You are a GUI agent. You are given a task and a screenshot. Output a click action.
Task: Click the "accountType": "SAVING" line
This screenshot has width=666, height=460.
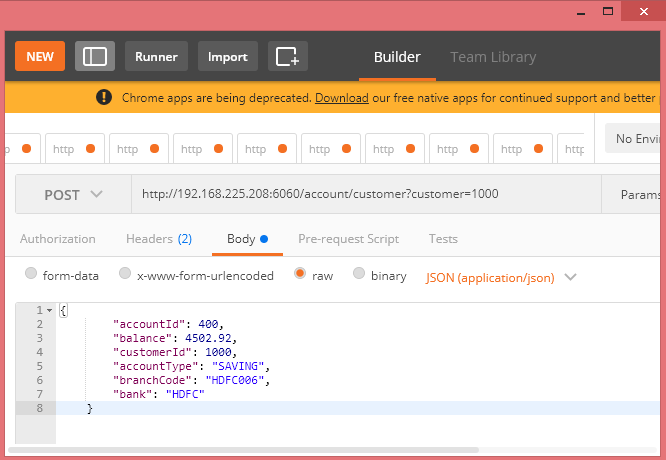(x=191, y=366)
